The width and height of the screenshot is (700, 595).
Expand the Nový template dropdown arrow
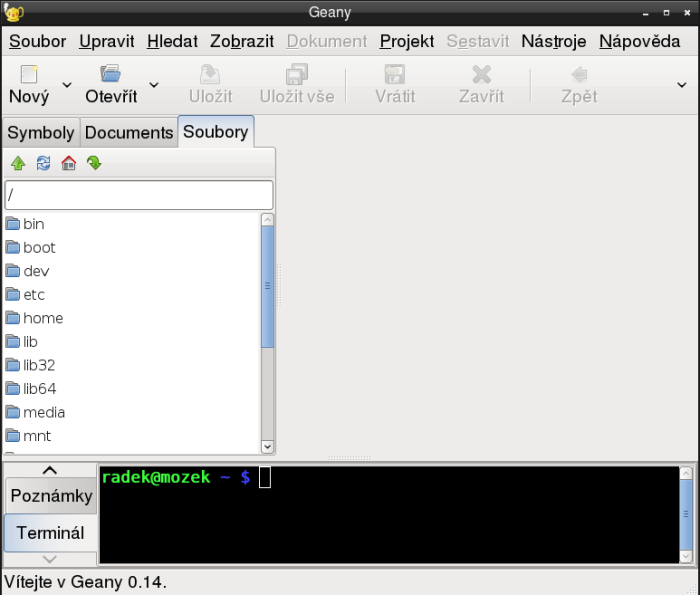[x=67, y=85]
